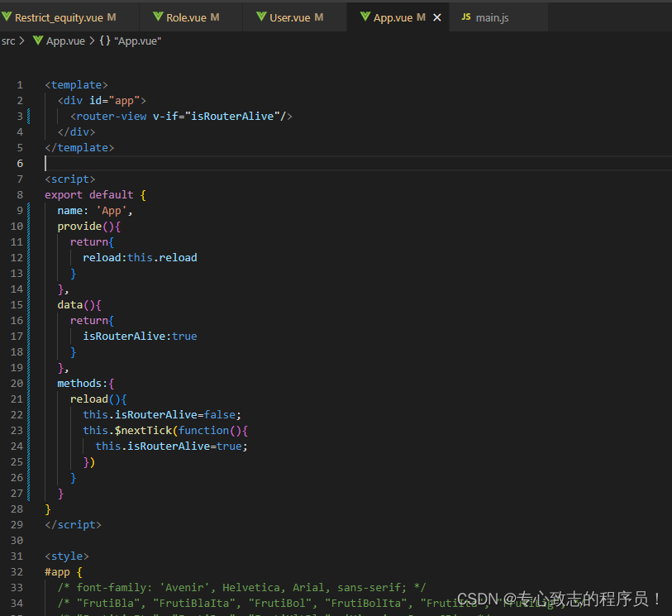Click line number 20 in the gutter
This screenshot has height=616, width=672.
coord(17,383)
